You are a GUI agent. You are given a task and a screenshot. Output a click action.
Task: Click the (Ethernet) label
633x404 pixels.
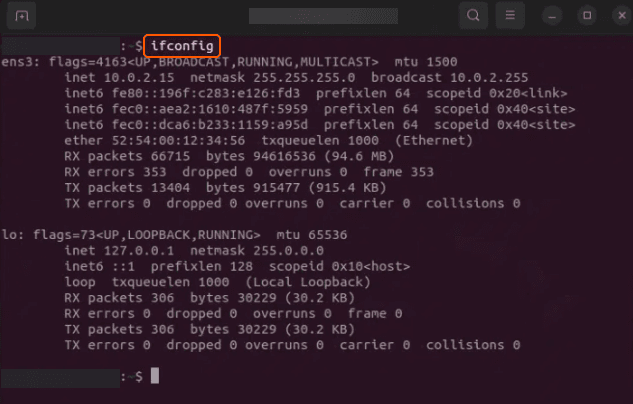coord(434,140)
